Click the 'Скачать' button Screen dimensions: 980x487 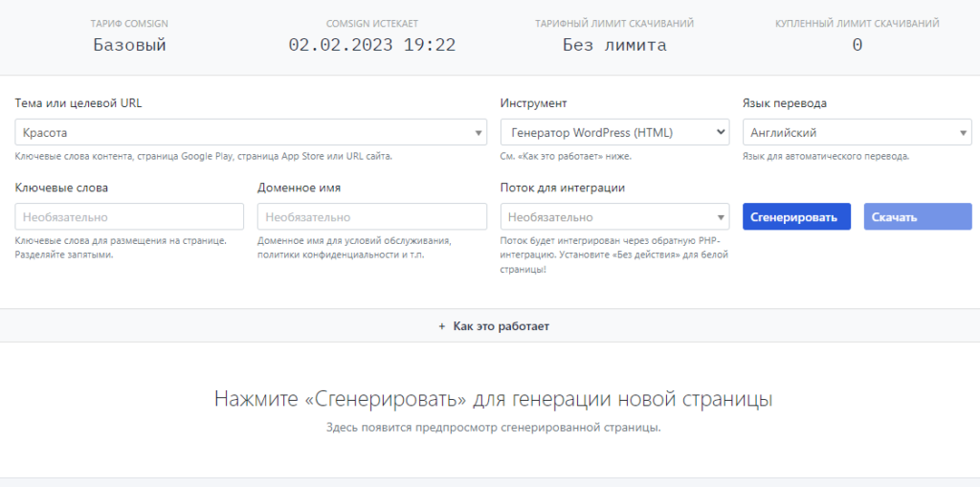tap(918, 217)
